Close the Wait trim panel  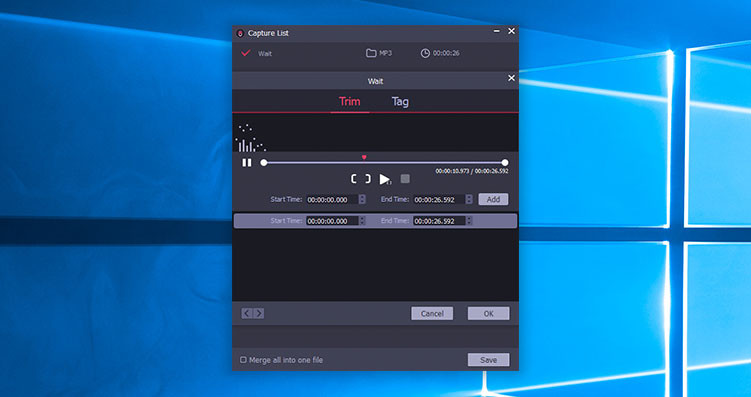[x=512, y=78]
